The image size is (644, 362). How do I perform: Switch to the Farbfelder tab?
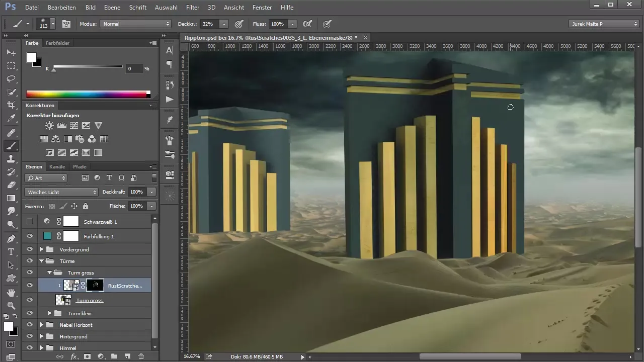point(57,43)
